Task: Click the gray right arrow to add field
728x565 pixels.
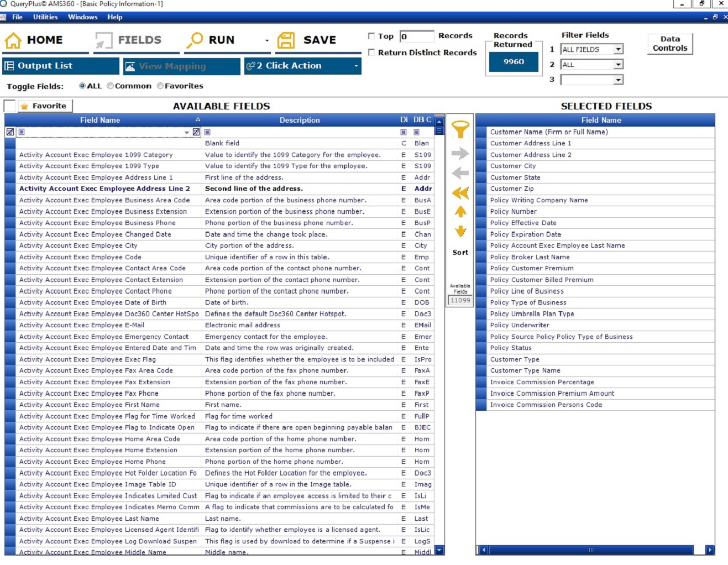Action: tap(460, 153)
